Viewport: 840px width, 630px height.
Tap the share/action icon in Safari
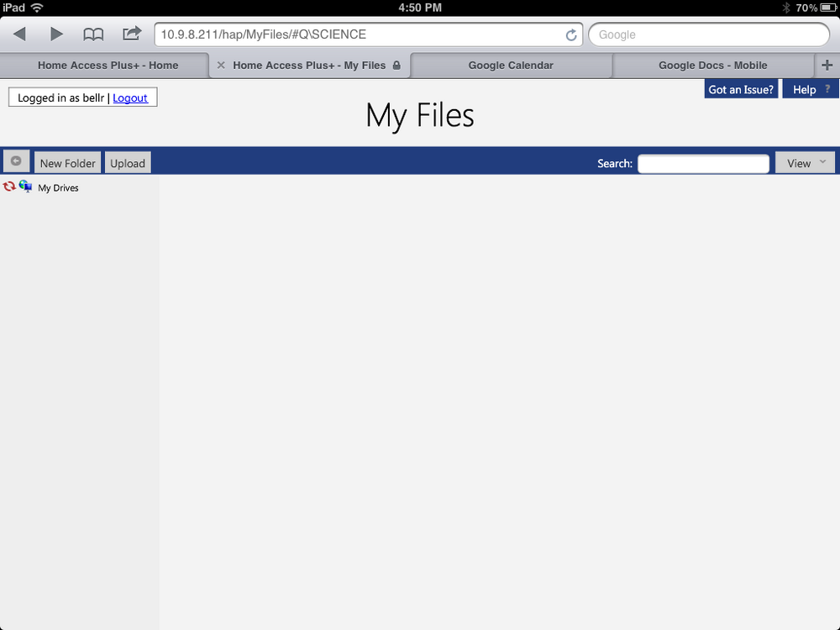(x=132, y=34)
